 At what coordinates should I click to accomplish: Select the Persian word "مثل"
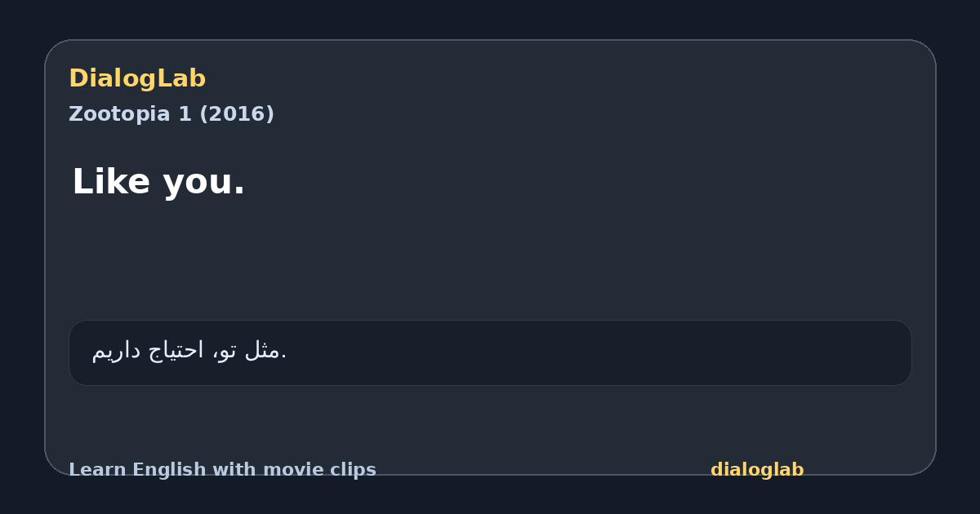point(261,351)
